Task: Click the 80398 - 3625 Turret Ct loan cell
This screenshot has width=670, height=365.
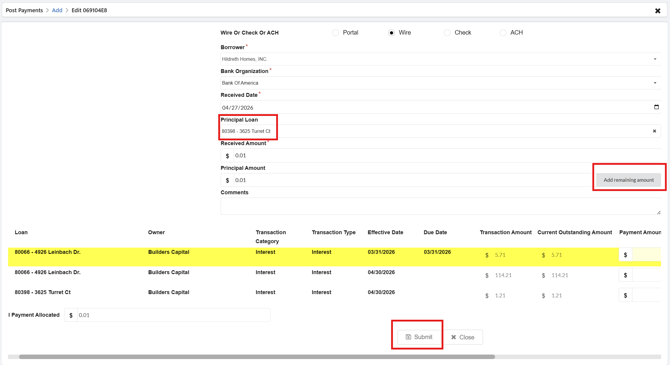Action: coord(43,292)
